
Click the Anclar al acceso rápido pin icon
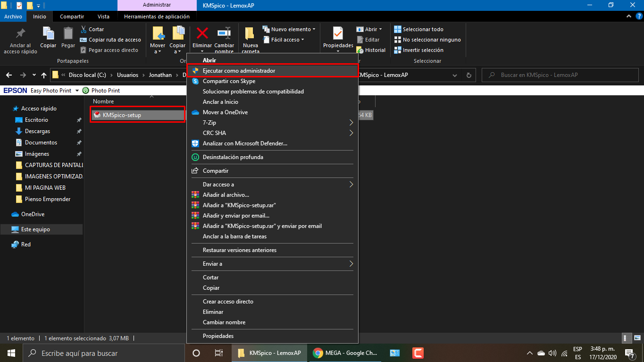(20, 34)
